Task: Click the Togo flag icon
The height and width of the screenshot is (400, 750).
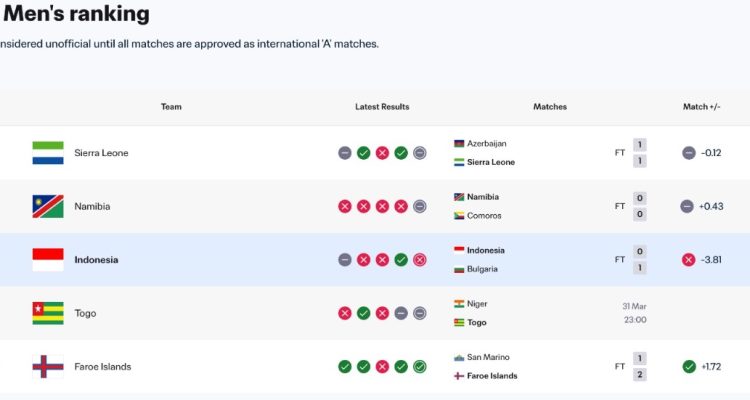Action: [48, 313]
